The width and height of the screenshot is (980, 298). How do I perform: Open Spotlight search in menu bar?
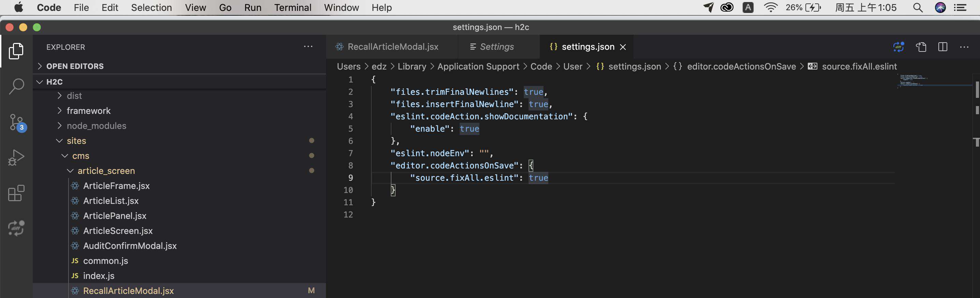918,7
